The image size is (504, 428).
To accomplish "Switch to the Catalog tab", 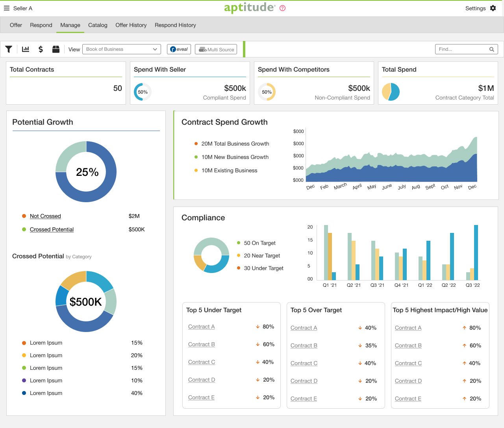I will tap(98, 25).
